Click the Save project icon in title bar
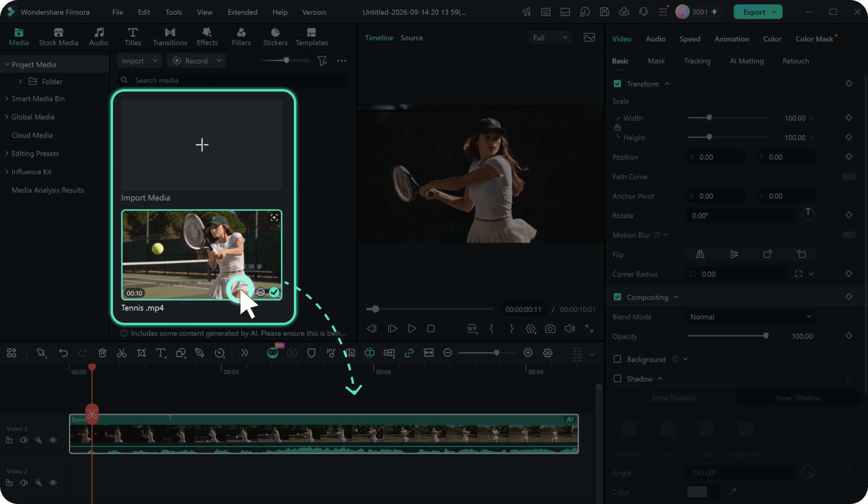The width and height of the screenshot is (868, 504). (604, 12)
